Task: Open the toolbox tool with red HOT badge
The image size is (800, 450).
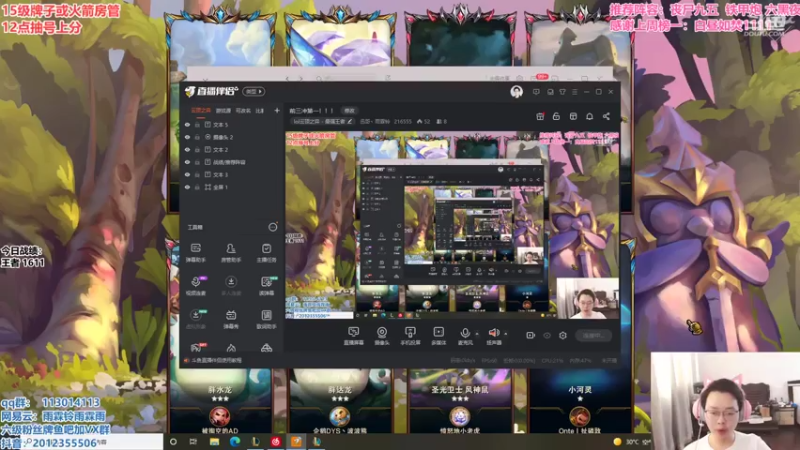Action: (195, 348)
